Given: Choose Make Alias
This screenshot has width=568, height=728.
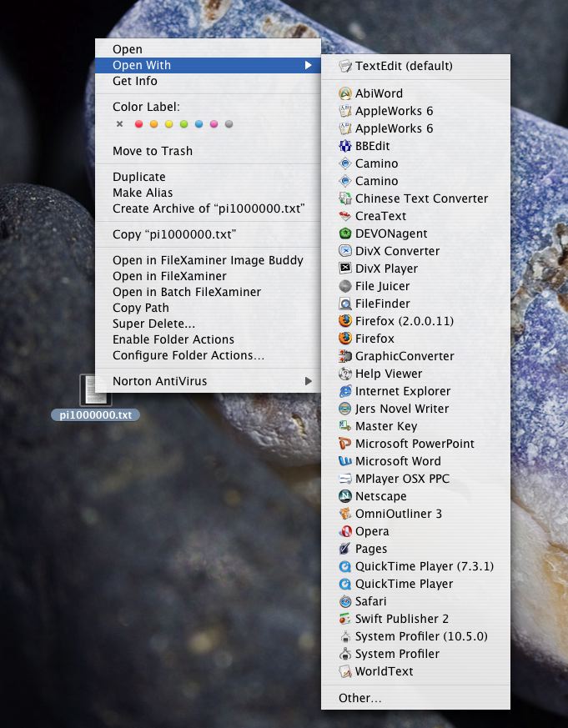Looking at the screenshot, I should (x=208, y=193).
